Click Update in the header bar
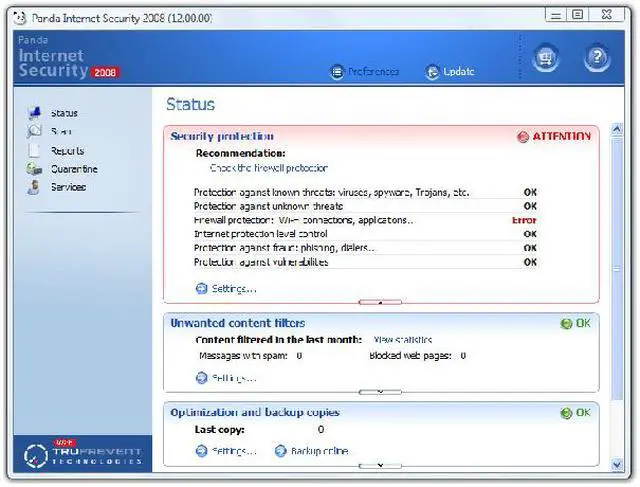Screen dimensions: 640x487 449,72
